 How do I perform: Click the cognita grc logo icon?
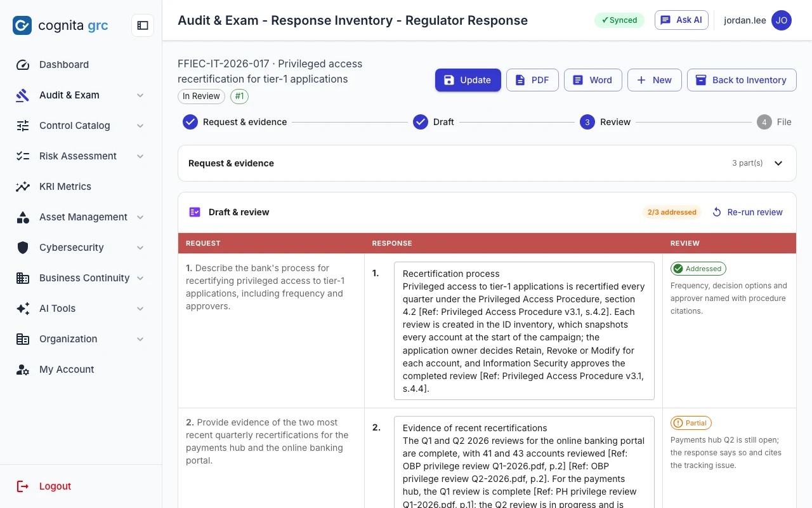22,25
